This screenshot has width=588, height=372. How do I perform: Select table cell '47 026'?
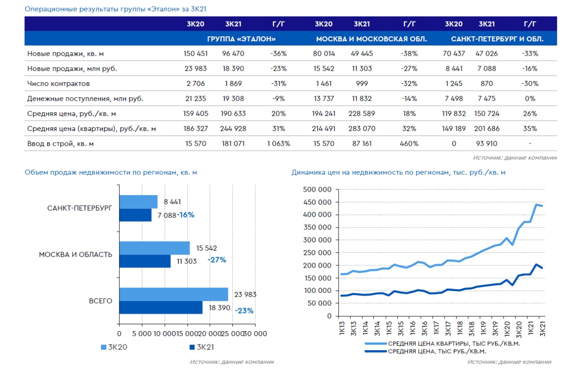486,54
